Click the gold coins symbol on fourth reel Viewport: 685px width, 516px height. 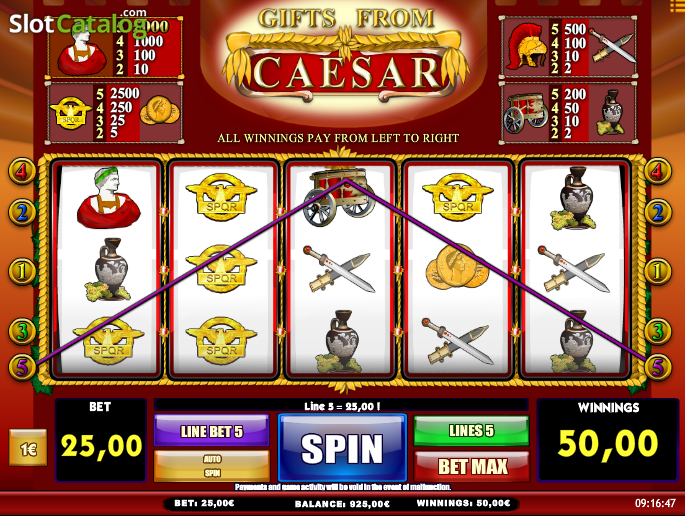pos(457,268)
